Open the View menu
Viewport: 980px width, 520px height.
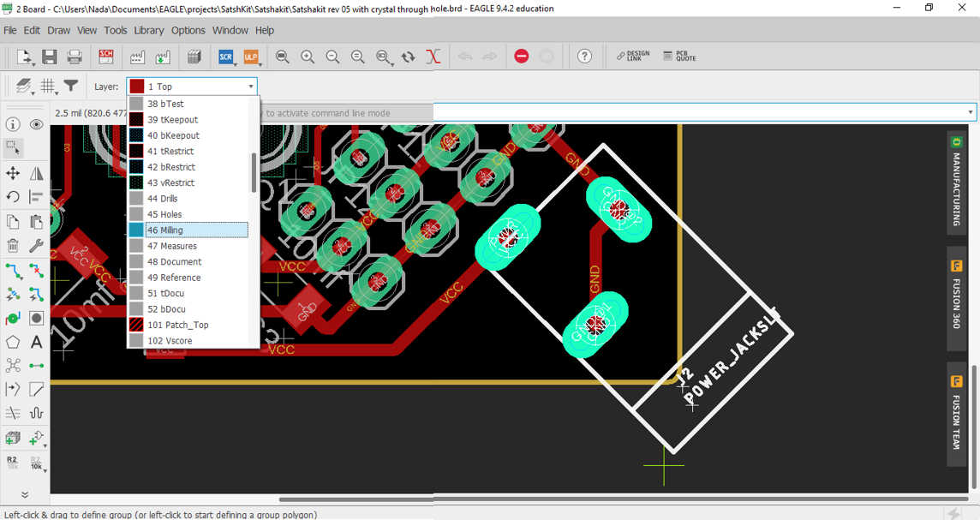pos(87,30)
